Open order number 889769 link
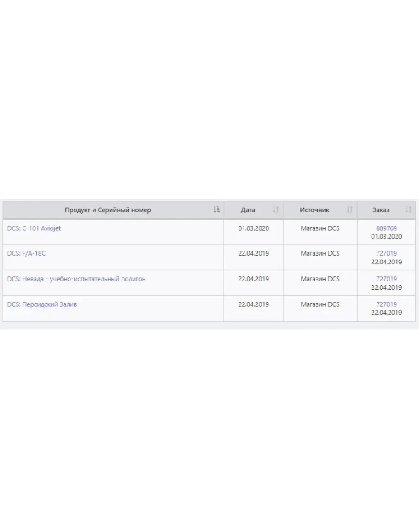 386,228
